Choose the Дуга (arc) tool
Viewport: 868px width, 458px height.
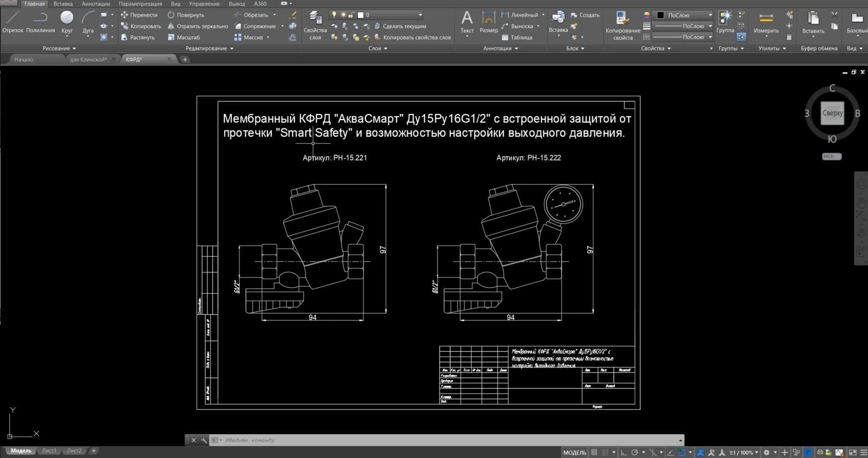[88, 23]
